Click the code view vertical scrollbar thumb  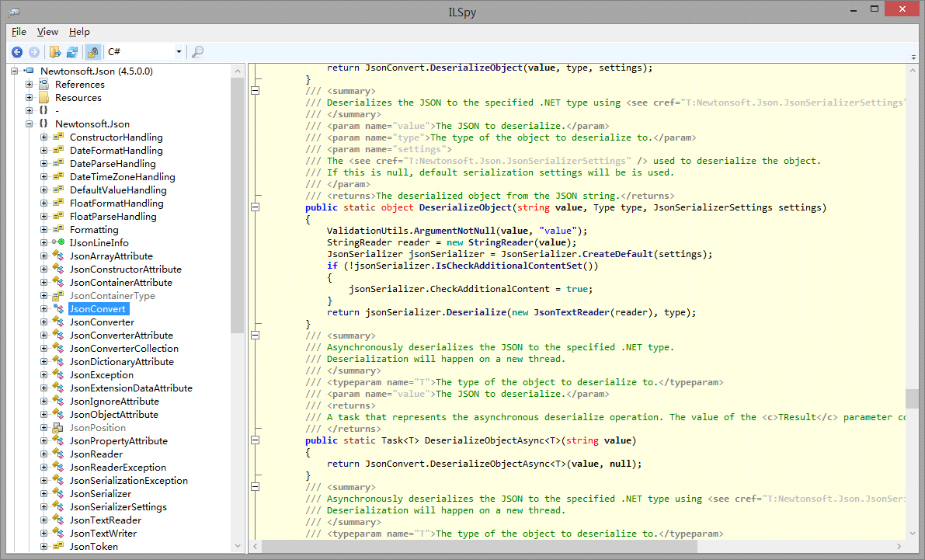point(912,398)
